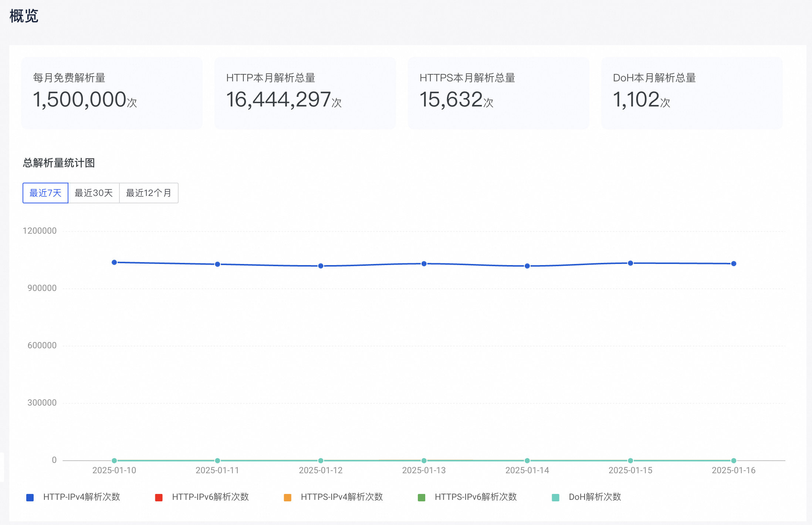Click blue data point for 2025-01-14

pyautogui.click(x=527, y=266)
